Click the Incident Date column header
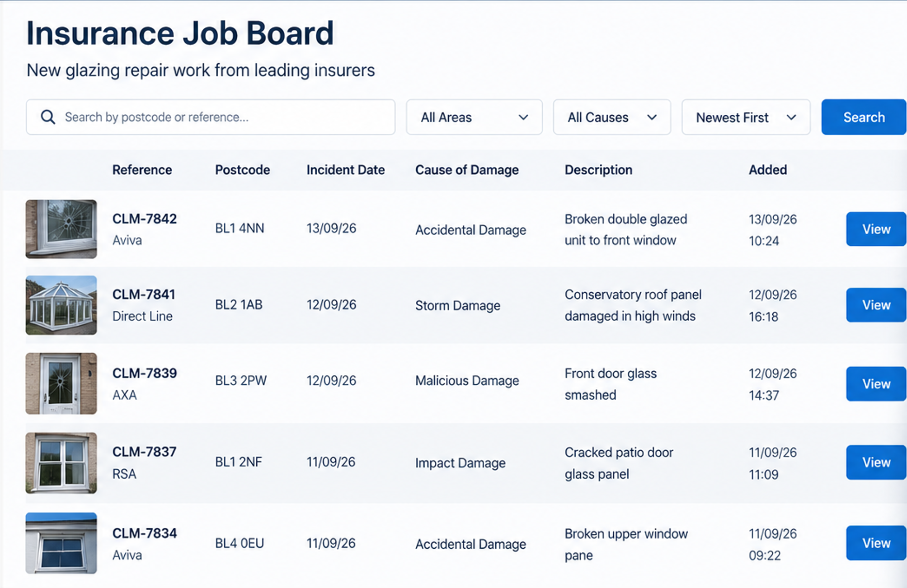The image size is (907, 588). (346, 170)
